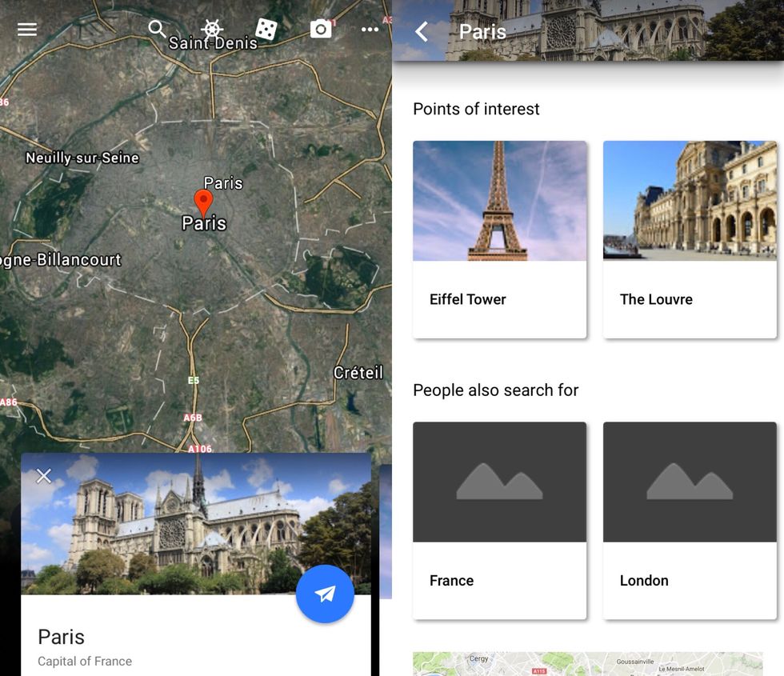Select the London suggestion card

[690, 520]
